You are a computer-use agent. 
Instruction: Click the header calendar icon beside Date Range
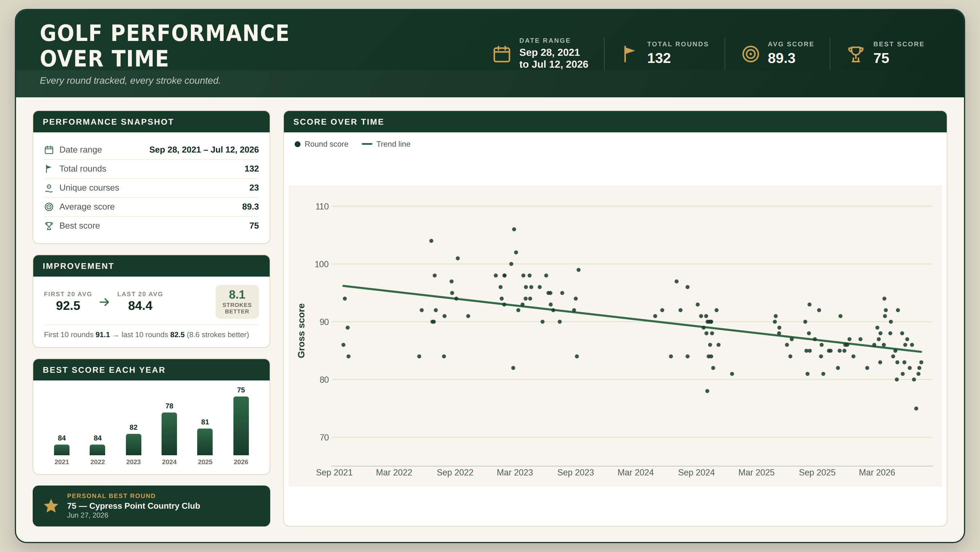click(501, 54)
